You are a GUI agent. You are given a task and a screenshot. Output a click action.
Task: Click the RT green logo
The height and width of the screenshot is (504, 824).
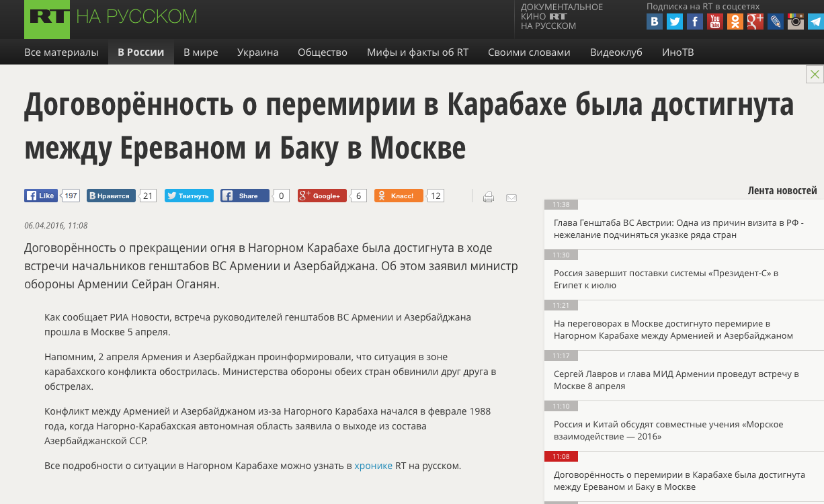[x=47, y=17]
